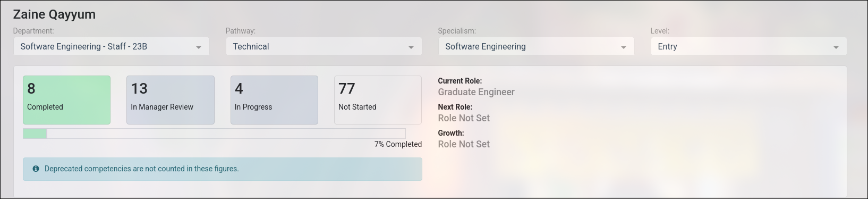Click the info icon in the deprecated notice
The height and width of the screenshot is (199, 868).
[36, 169]
